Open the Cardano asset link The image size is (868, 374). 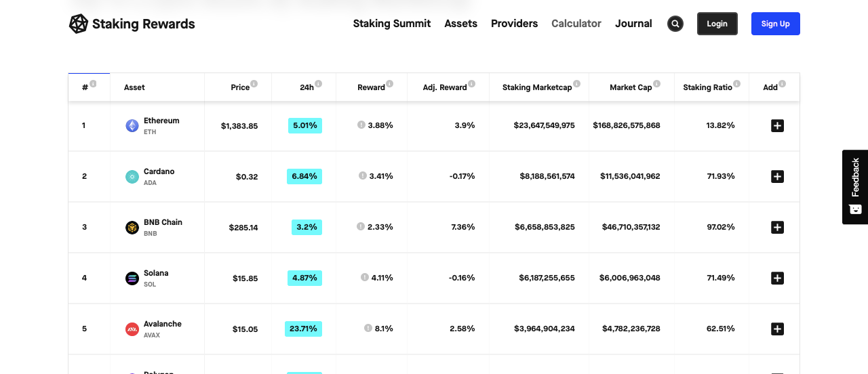(159, 171)
